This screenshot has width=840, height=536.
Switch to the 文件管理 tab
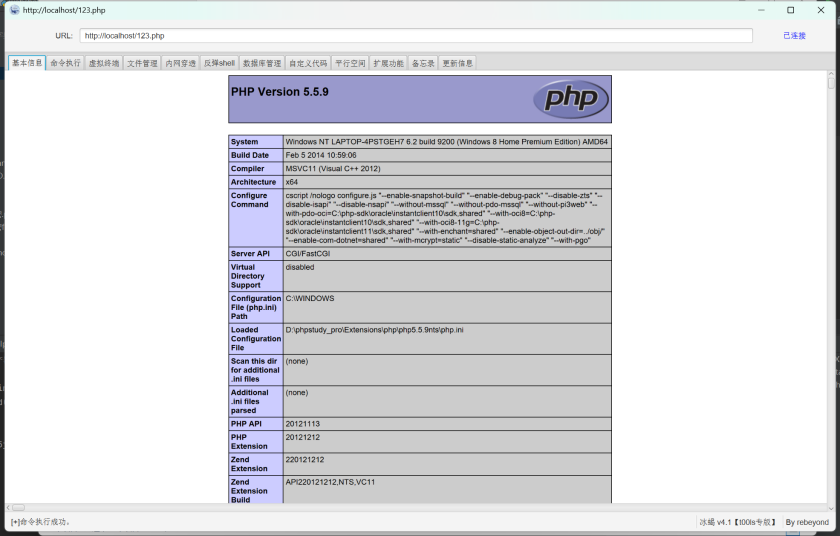[142, 63]
